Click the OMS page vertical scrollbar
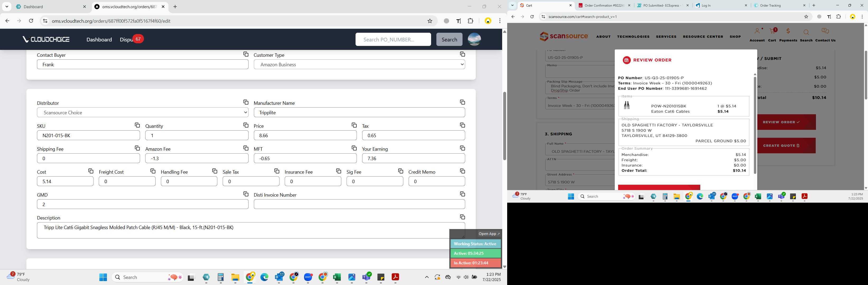This screenshot has width=868, height=285. pyautogui.click(x=505, y=126)
